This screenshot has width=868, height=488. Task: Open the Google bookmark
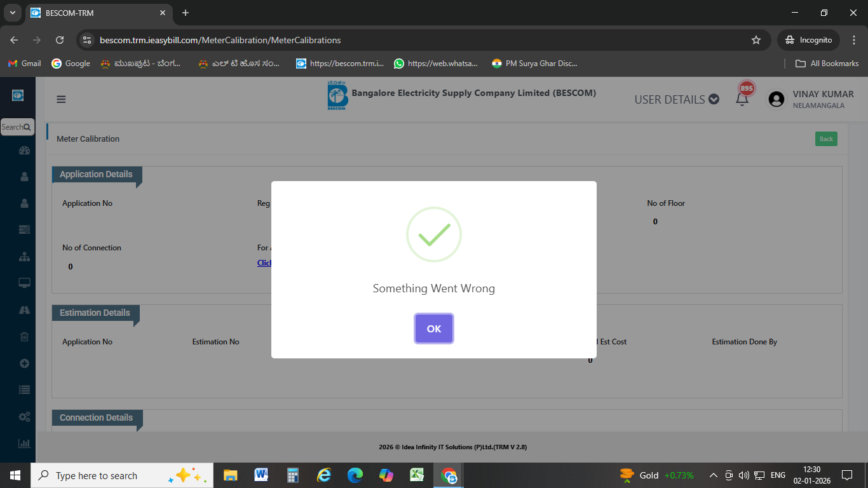(71, 64)
